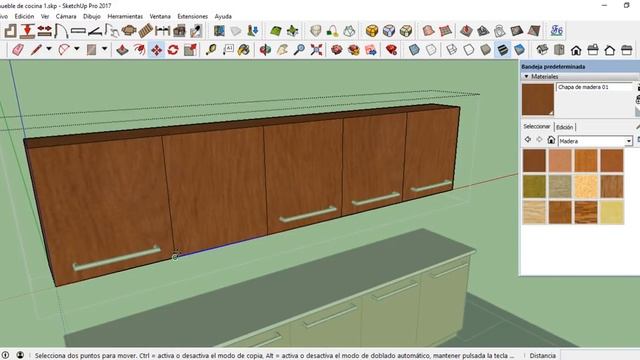
Task: Open the Edición menu
Action: point(24,16)
